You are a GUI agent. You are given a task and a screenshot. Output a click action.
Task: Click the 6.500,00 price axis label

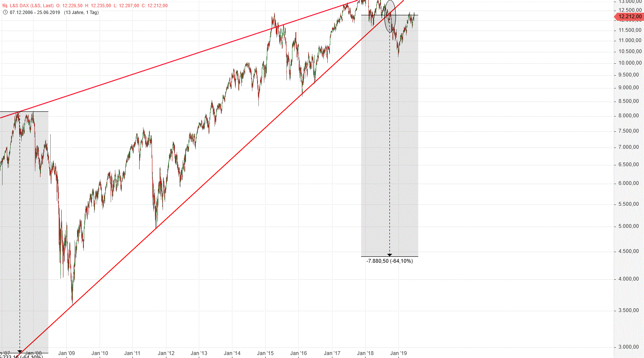click(629, 165)
